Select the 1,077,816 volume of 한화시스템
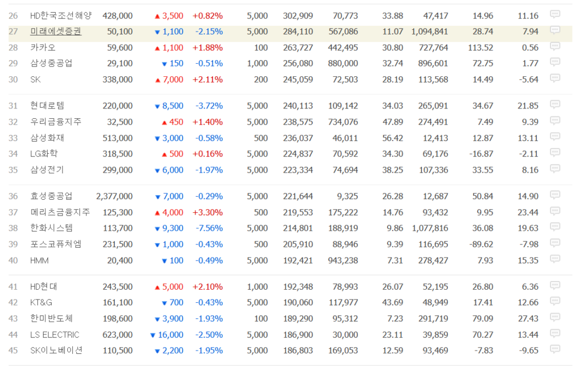 [430, 228]
